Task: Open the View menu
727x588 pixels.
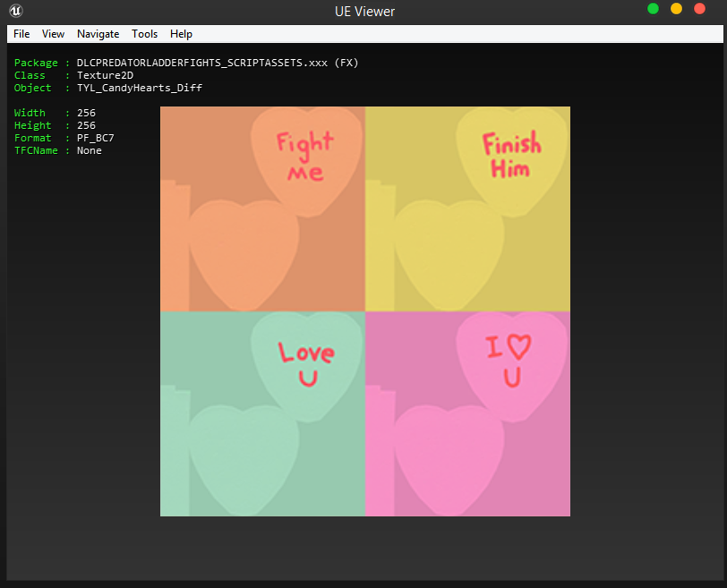Action: click(x=53, y=34)
